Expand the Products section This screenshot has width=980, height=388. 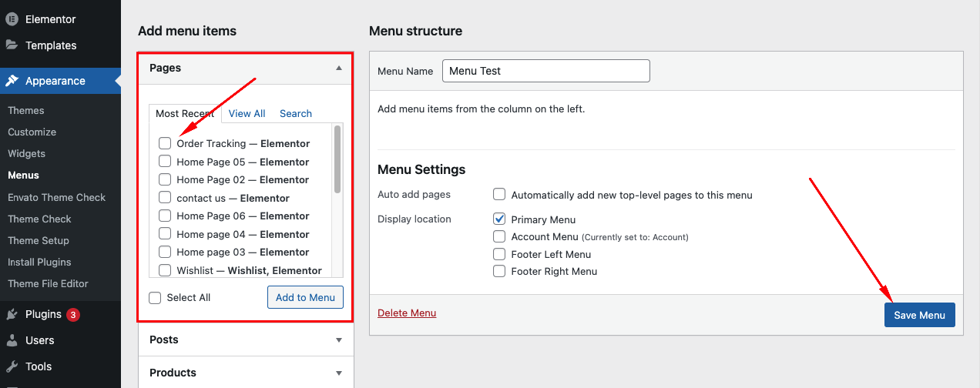338,373
